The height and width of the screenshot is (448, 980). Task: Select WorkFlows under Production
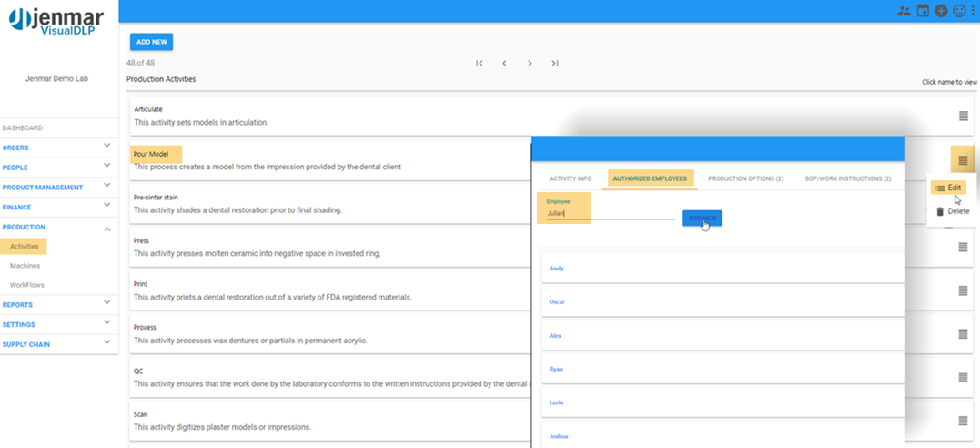point(27,285)
